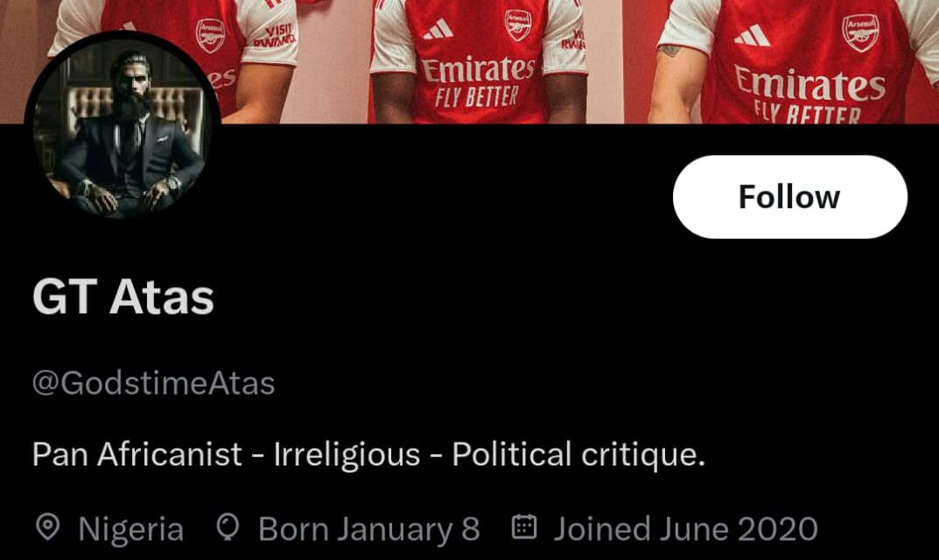Screen dimensions: 939x560
Task: Click the adidas logo on right jersey
Action: (x=752, y=35)
